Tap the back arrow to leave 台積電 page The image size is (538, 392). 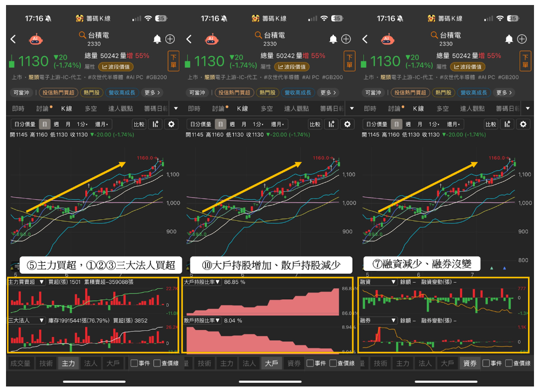[13, 39]
